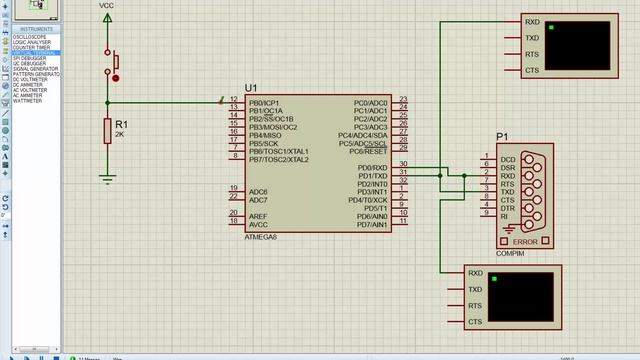Click the Y-Mirror flip vertical button
Screen dimensions: 640x360
(x=5, y=235)
